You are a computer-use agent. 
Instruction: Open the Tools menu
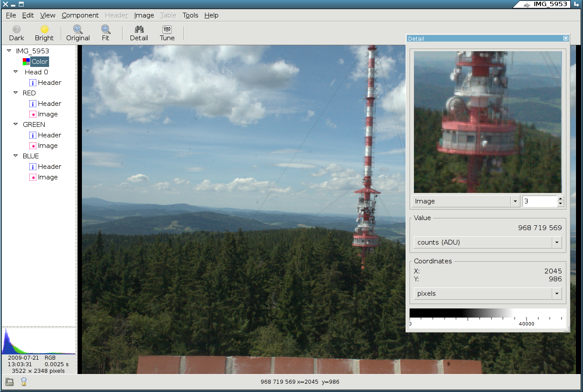pos(190,15)
